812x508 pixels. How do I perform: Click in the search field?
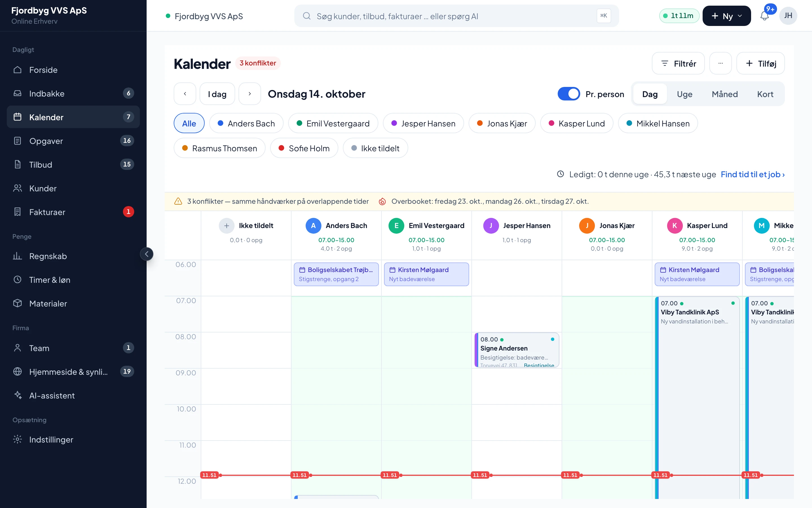[x=456, y=16]
